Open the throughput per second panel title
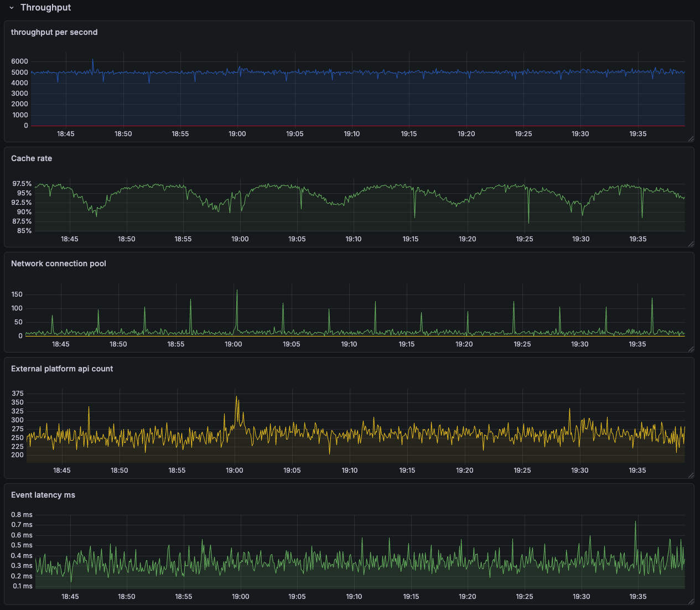This screenshot has width=700, height=610. point(54,32)
